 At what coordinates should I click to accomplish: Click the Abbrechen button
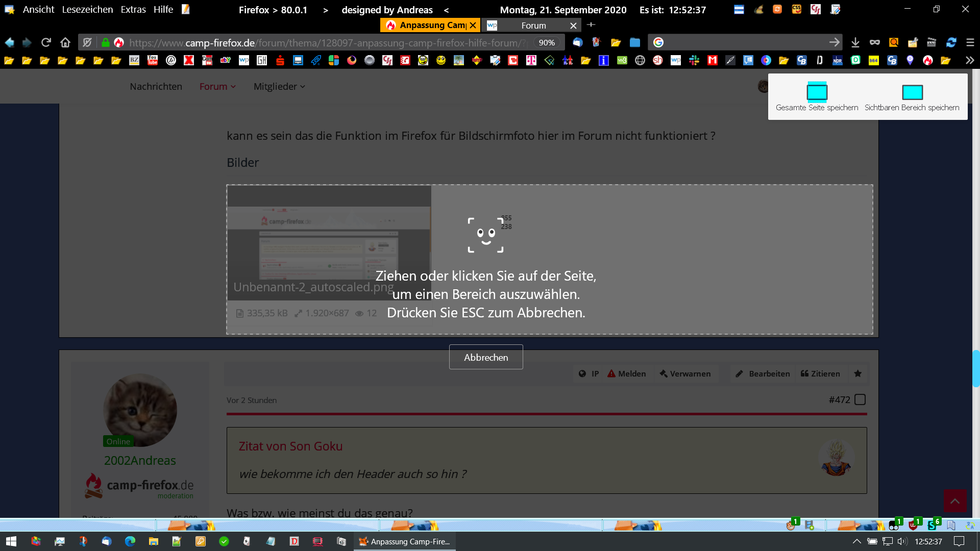pyautogui.click(x=486, y=357)
